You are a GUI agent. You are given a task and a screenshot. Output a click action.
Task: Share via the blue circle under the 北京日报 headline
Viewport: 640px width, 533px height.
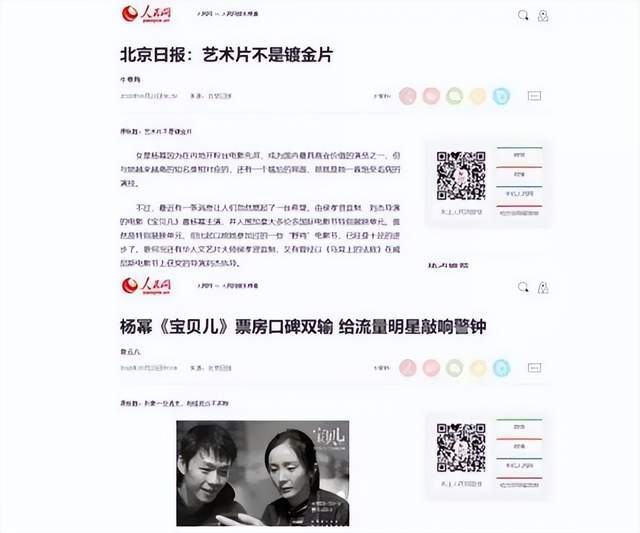point(501,96)
